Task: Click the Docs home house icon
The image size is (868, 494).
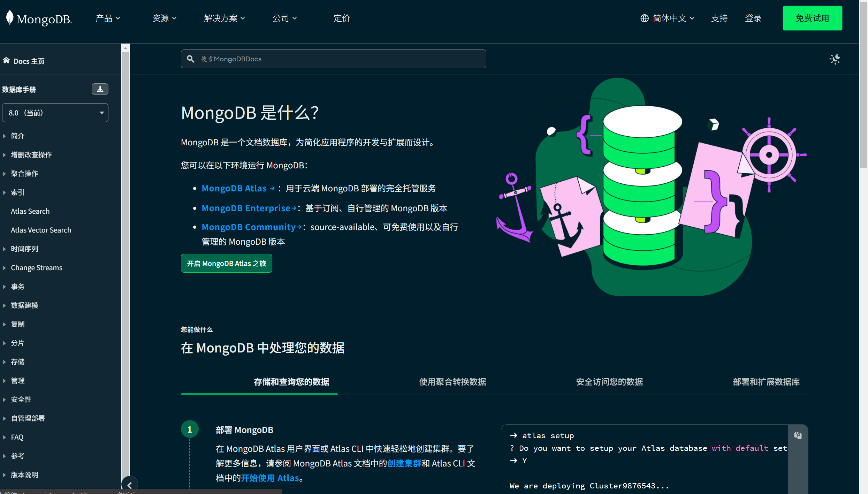Action: tap(6, 61)
